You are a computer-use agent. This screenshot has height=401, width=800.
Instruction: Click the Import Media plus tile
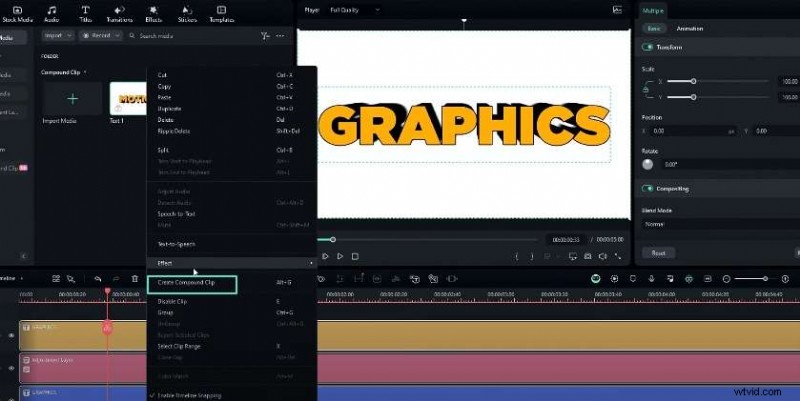(72, 98)
